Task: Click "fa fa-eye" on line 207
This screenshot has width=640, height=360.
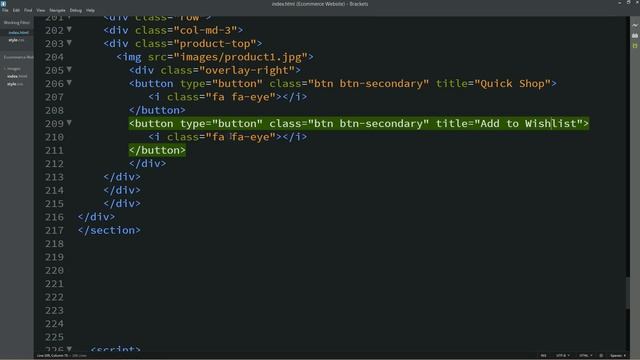Action: point(241,97)
